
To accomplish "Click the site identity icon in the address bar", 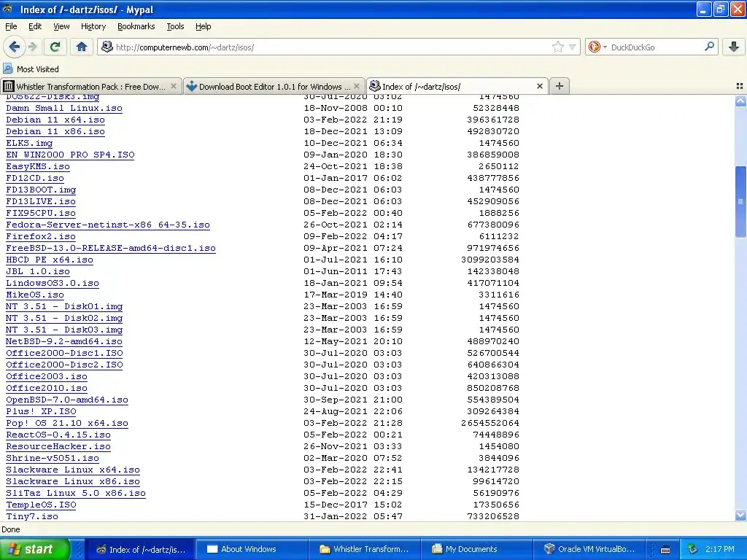I will pyautogui.click(x=107, y=47).
